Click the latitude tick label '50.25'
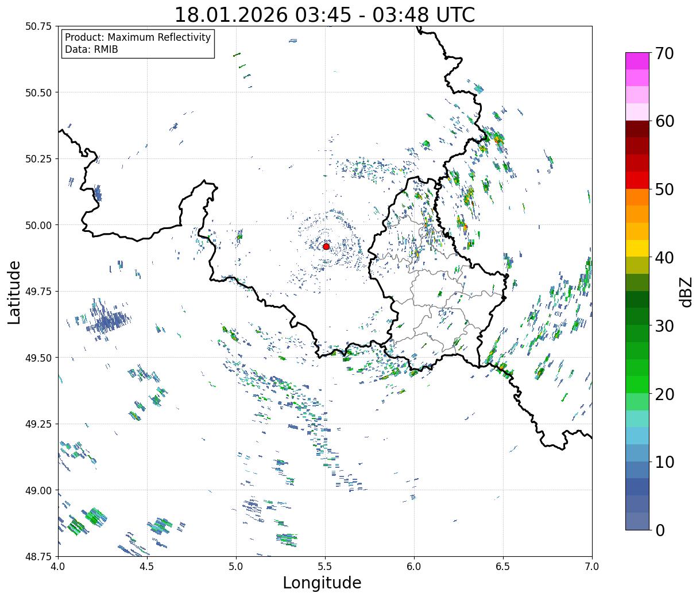This screenshot has height=597, width=700. click(x=38, y=159)
